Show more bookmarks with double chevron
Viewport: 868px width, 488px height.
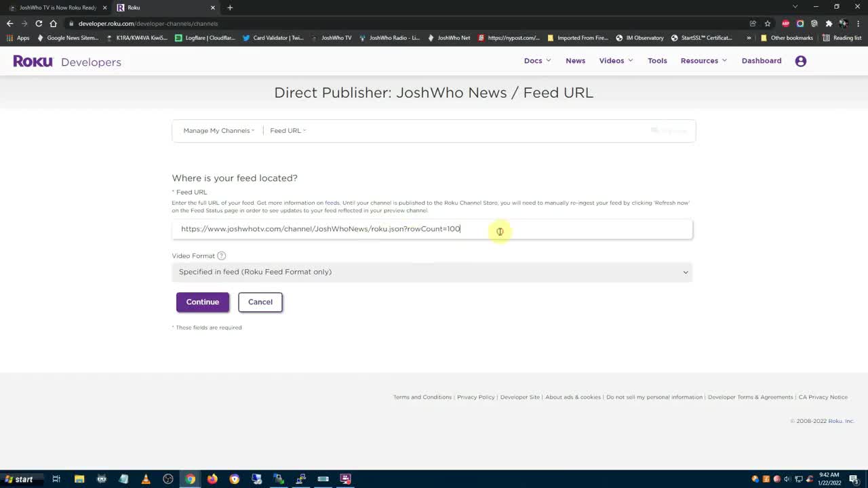point(749,38)
